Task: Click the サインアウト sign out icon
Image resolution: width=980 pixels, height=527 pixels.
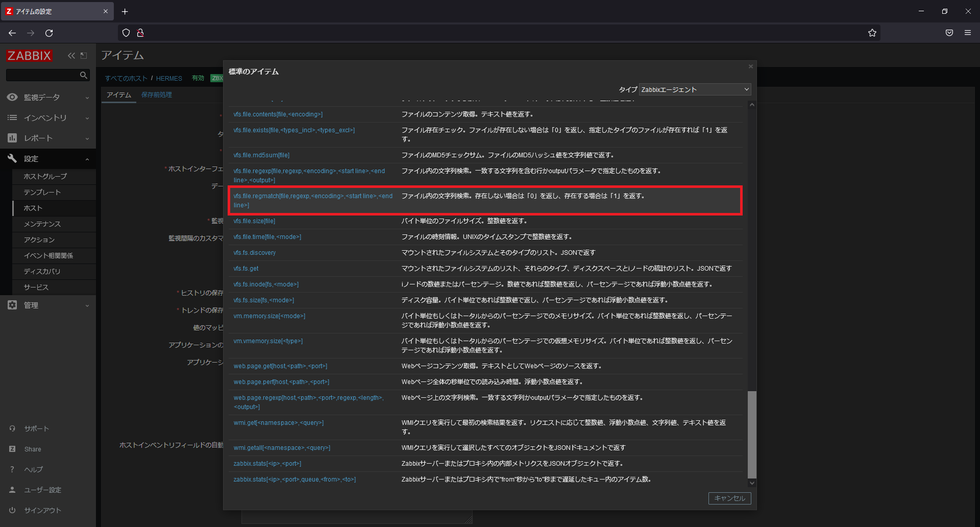Action: pyautogui.click(x=12, y=510)
